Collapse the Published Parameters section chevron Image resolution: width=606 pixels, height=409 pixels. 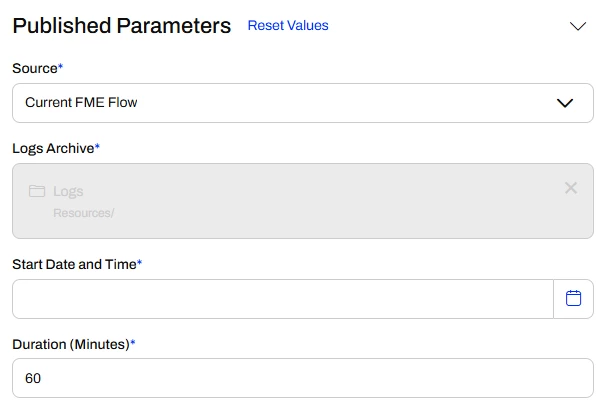point(577,26)
